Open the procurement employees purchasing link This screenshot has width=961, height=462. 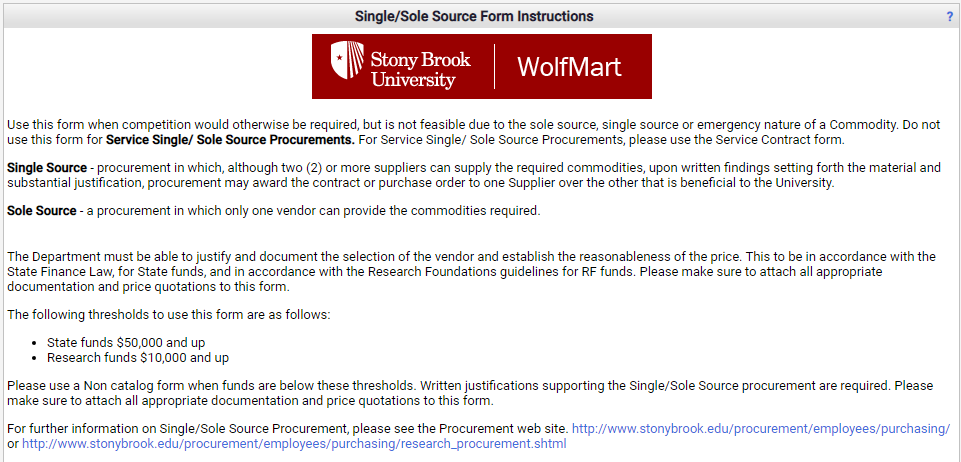coord(760,428)
